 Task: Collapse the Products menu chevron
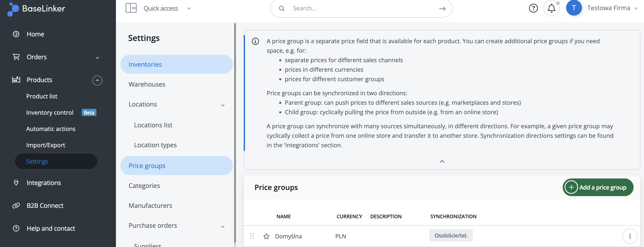(97, 81)
